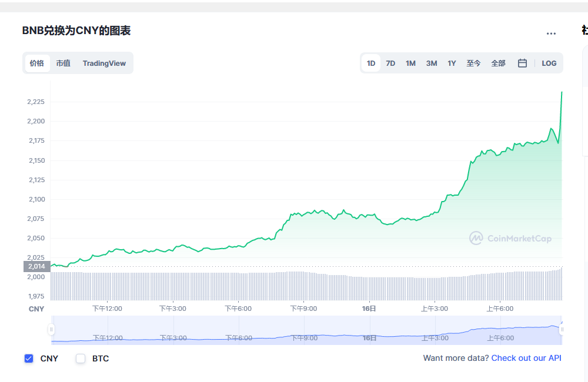
Task: Open the Check out our API link
Action: click(526, 358)
